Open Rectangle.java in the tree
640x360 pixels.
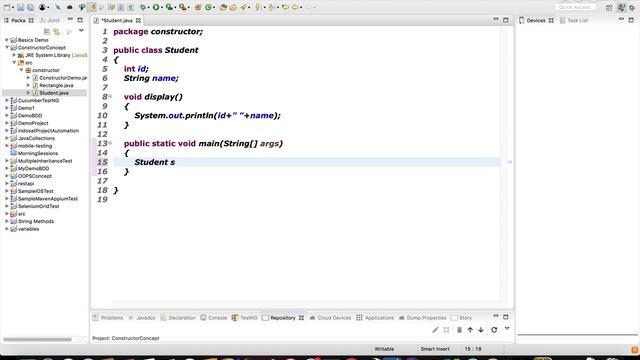[53, 85]
